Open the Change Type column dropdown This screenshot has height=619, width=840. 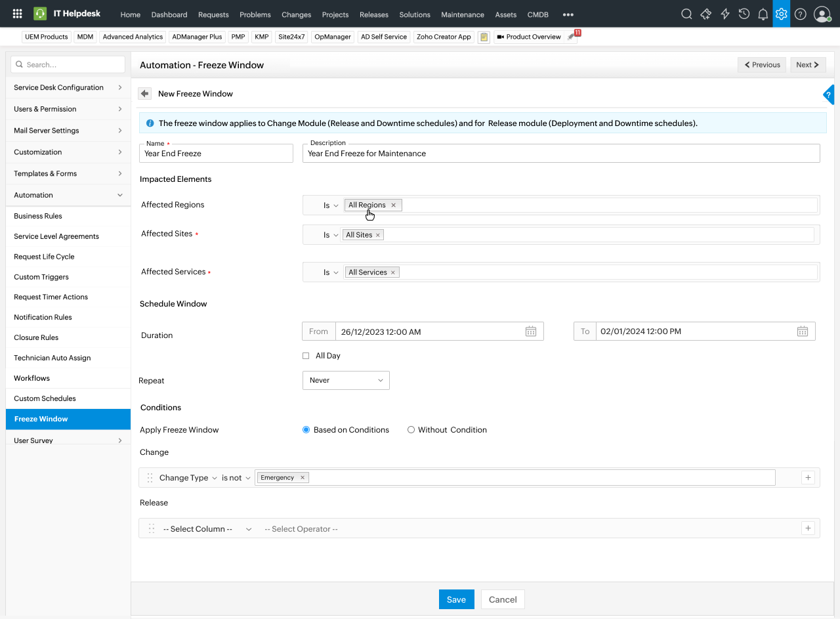tap(188, 477)
